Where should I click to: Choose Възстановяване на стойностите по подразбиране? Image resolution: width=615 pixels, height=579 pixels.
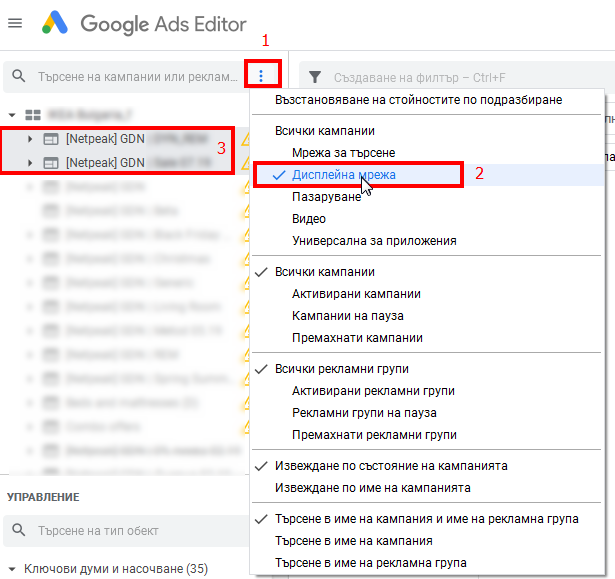point(418,100)
